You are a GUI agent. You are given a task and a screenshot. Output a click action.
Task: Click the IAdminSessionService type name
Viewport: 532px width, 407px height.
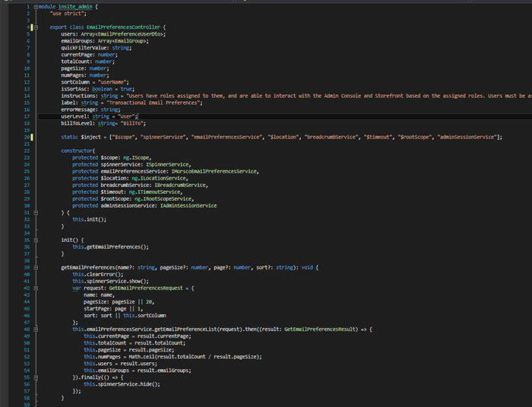point(188,206)
